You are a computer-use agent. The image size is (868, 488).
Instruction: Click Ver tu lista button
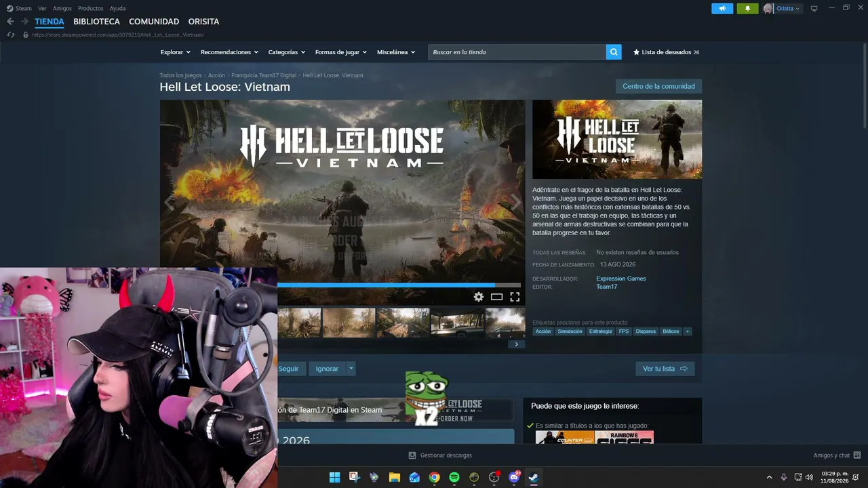(x=665, y=369)
